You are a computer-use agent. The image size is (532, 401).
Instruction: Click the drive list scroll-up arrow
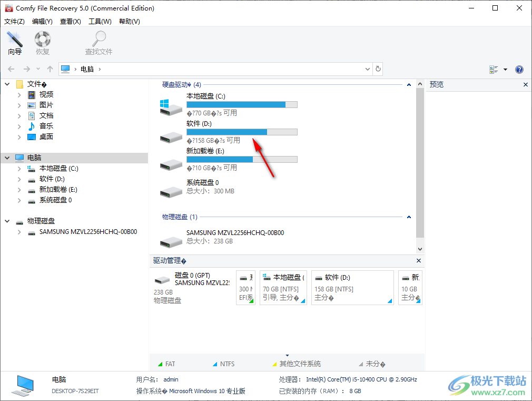pos(420,84)
